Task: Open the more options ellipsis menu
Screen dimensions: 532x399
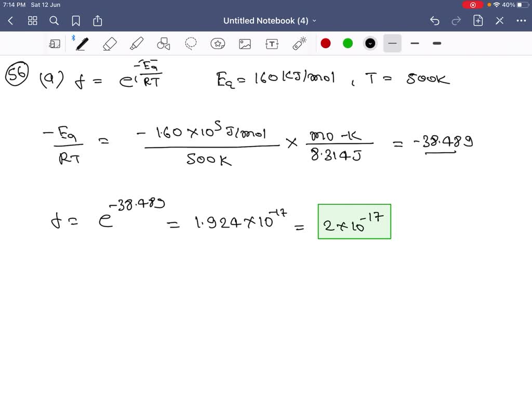Action: coord(522,21)
